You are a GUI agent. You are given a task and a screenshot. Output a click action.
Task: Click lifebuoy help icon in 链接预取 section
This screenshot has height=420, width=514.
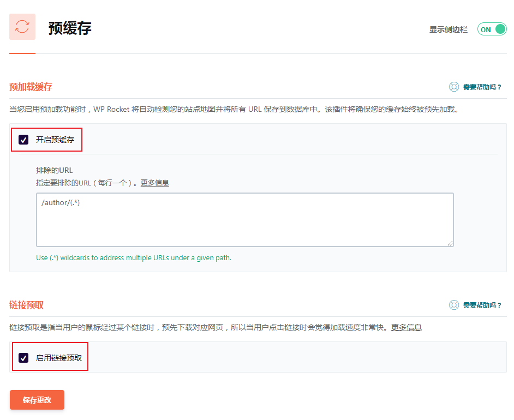pos(454,305)
